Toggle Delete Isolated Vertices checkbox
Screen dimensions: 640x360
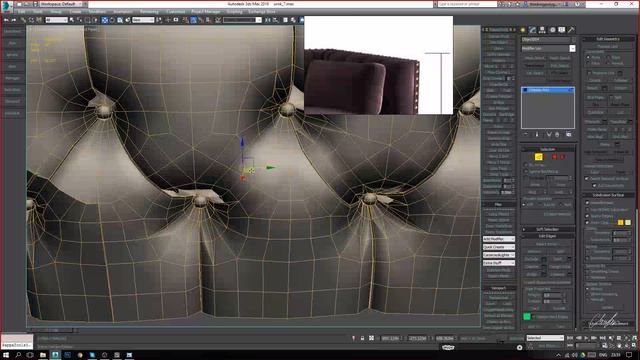click(587, 179)
